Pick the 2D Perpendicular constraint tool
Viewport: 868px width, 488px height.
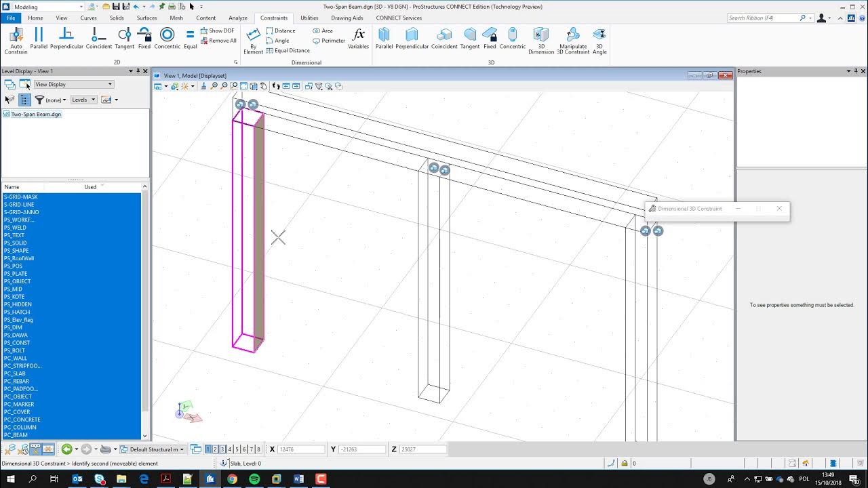tap(66, 39)
